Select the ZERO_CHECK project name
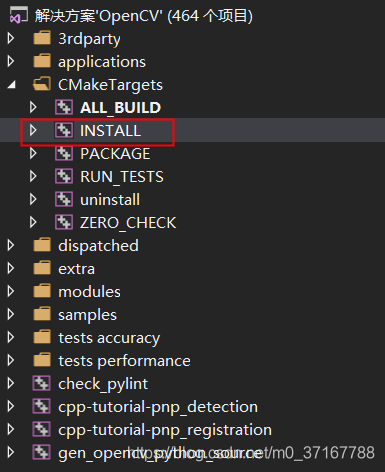This screenshot has height=472, width=385. pyautogui.click(x=128, y=223)
